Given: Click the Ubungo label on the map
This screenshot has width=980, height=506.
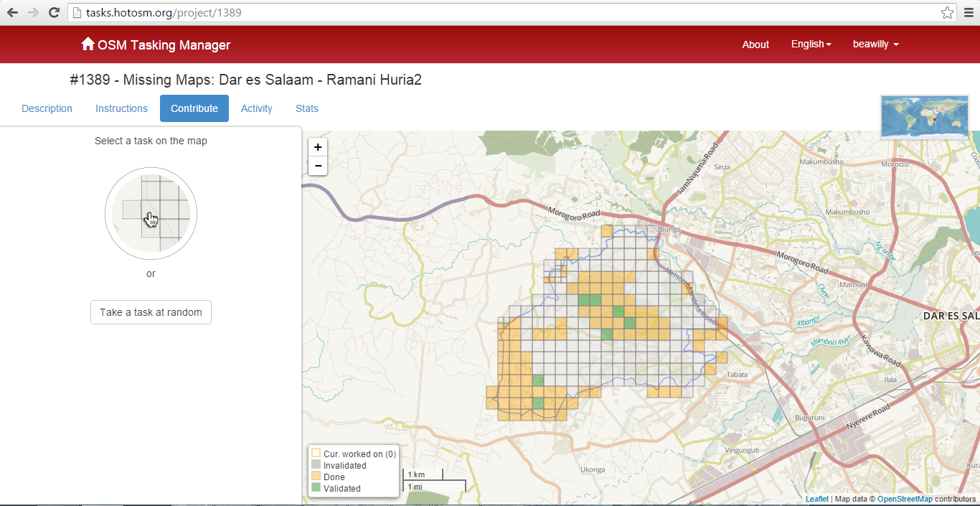Looking at the screenshot, I should 668,230.
